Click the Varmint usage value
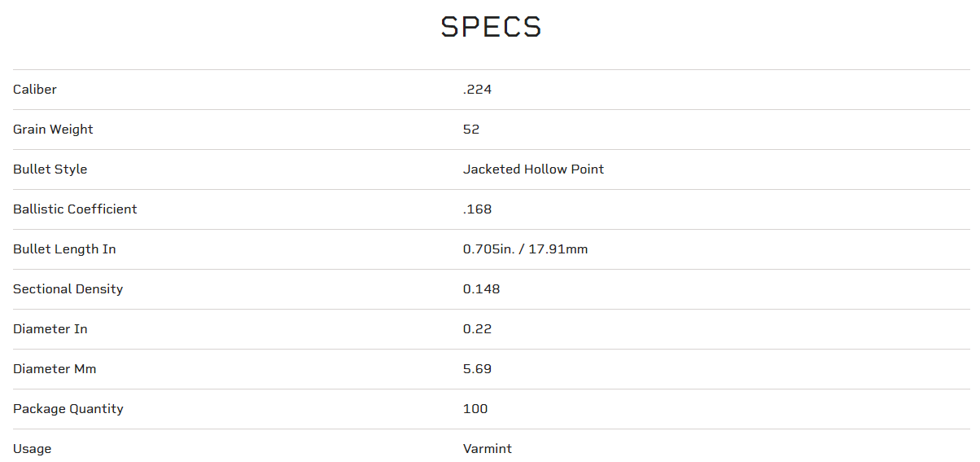Viewport: 980px width, 462px height. click(487, 449)
